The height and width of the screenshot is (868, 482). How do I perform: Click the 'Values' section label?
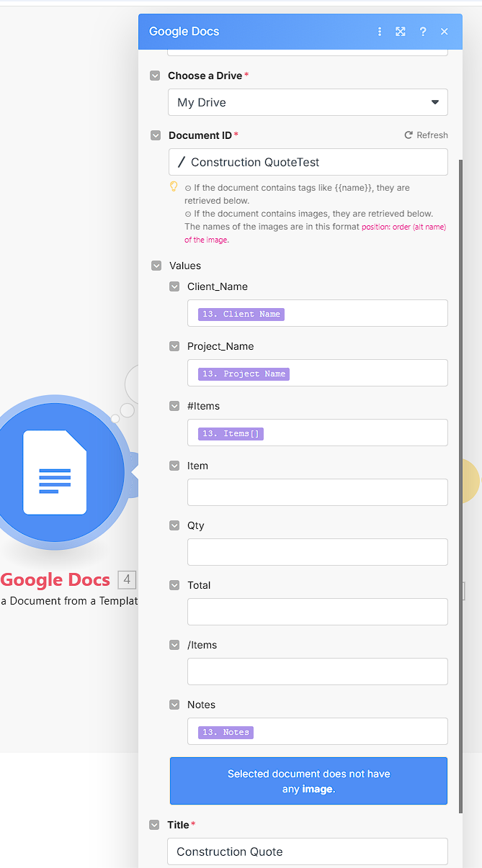click(185, 266)
